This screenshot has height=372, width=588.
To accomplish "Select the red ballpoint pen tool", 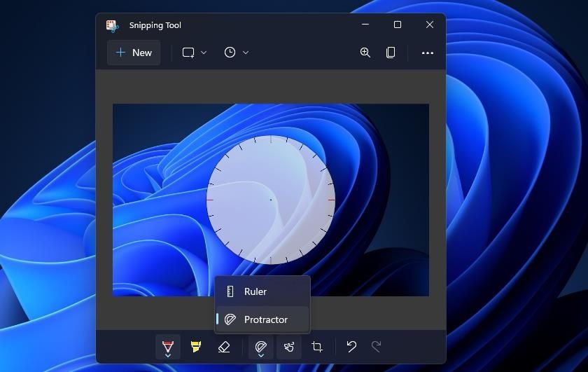I will pyautogui.click(x=167, y=347).
